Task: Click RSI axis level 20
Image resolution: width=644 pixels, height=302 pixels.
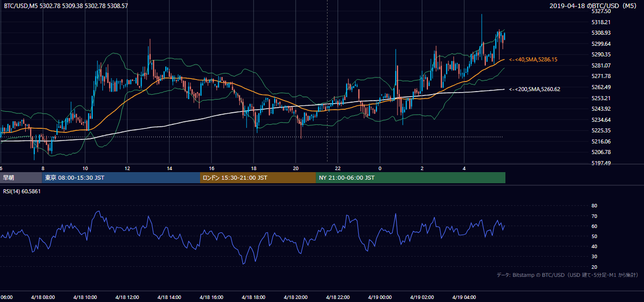Action: [x=594, y=267]
